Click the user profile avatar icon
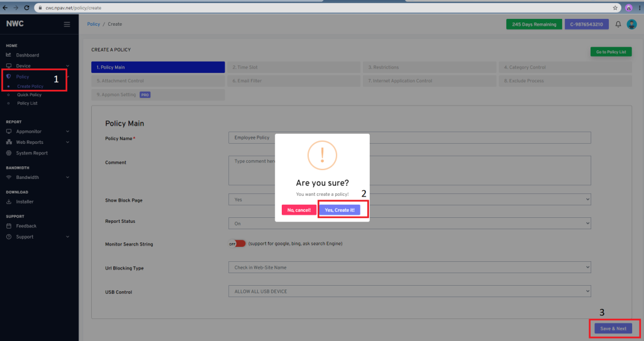Viewport: 644px width, 341px height. click(631, 24)
